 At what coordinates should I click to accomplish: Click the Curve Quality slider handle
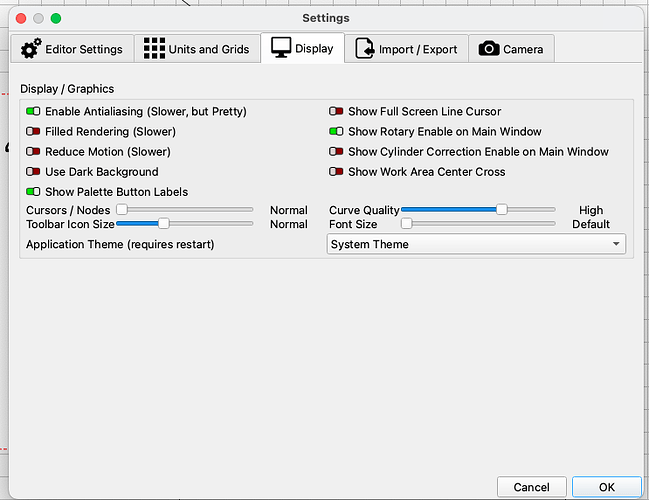(x=502, y=210)
